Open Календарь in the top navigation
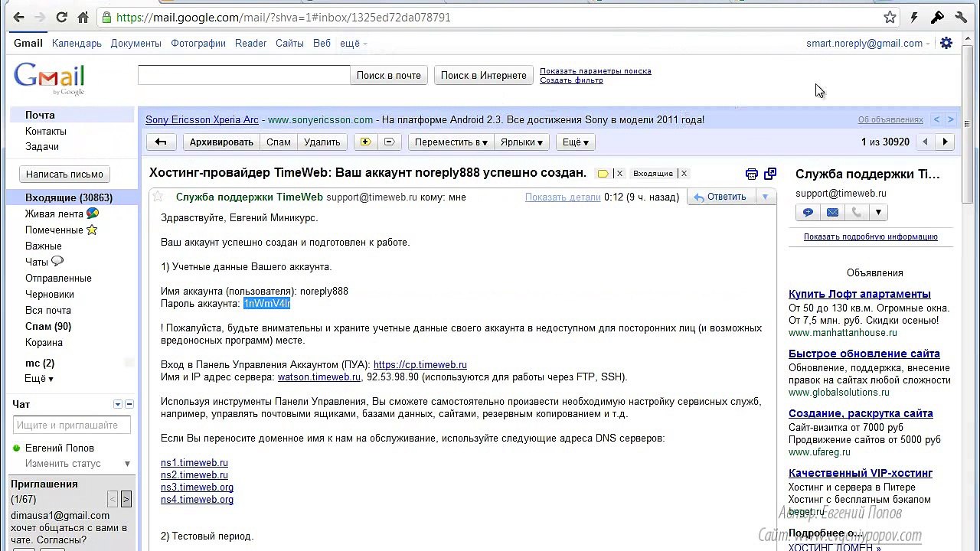Image resolution: width=980 pixels, height=551 pixels. pos(77,44)
